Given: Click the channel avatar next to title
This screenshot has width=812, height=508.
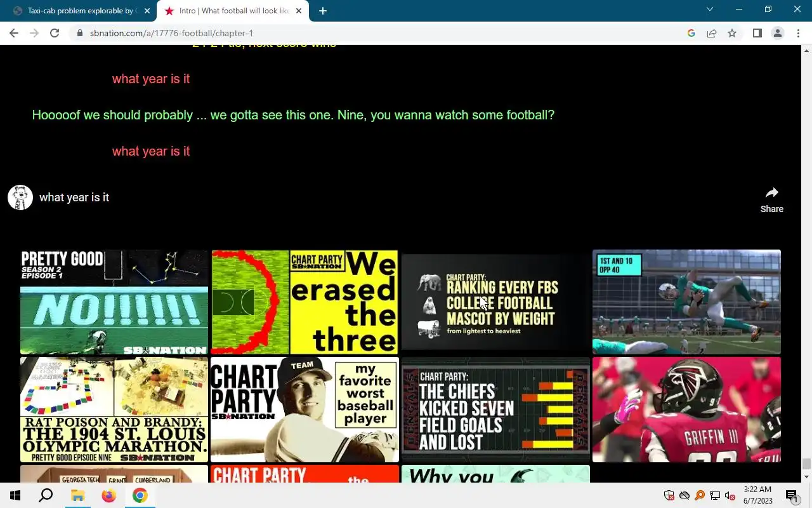Looking at the screenshot, I should click(x=20, y=197).
